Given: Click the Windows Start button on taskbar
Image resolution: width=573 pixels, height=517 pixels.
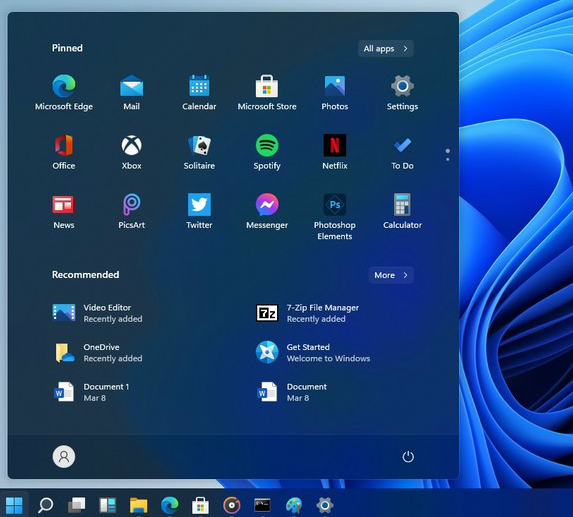Looking at the screenshot, I should (x=14, y=505).
